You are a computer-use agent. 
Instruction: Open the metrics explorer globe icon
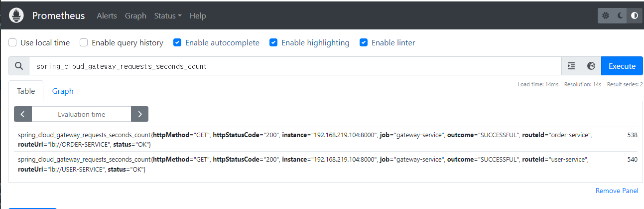(591, 66)
